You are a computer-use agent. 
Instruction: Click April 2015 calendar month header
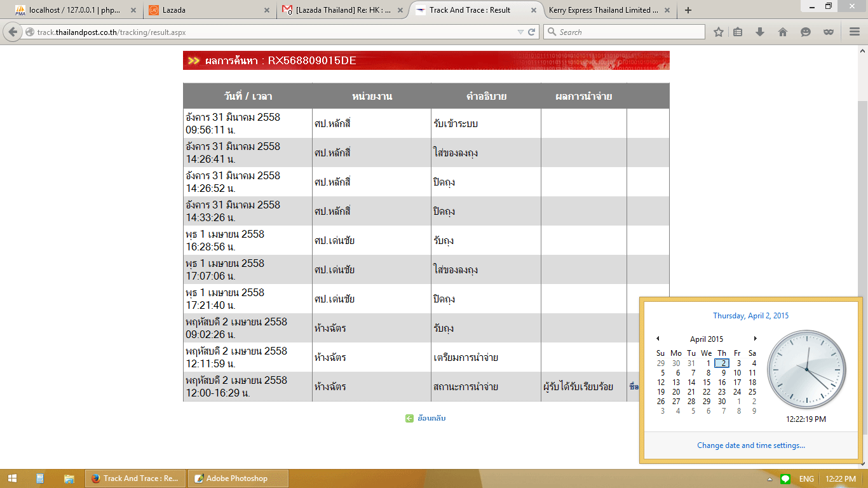pos(707,339)
